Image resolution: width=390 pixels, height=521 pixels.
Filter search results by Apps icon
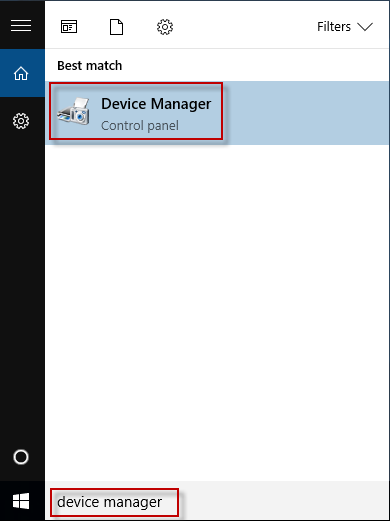(x=69, y=27)
